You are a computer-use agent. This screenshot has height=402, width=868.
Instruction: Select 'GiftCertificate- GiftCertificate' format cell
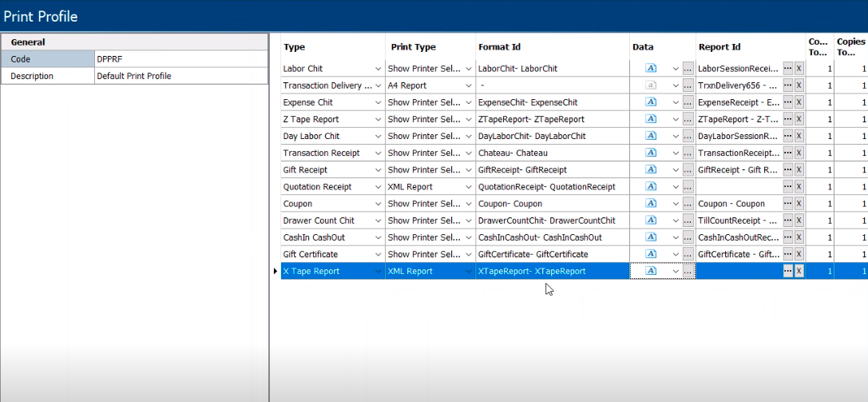coord(553,254)
